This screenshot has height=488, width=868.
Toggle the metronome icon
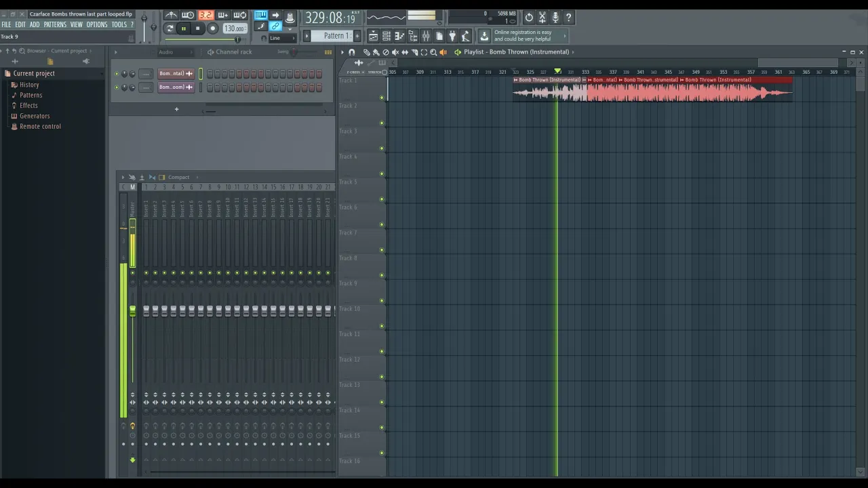(172, 15)
